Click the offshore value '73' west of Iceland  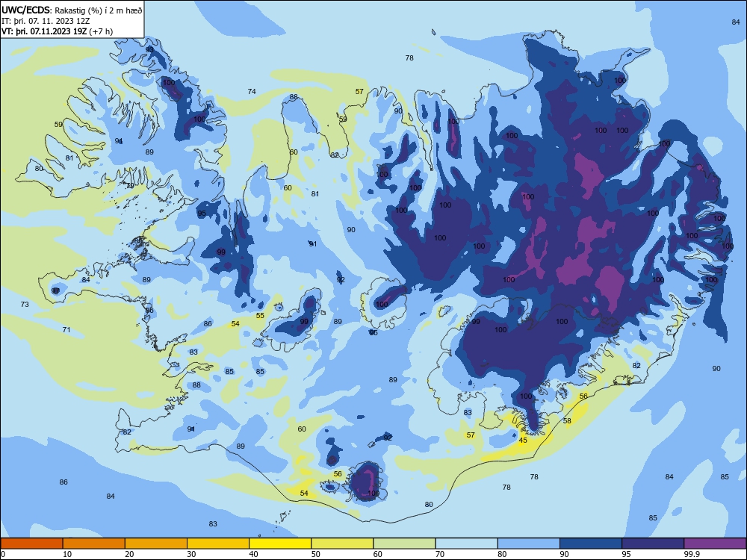(x=25, y=305)
